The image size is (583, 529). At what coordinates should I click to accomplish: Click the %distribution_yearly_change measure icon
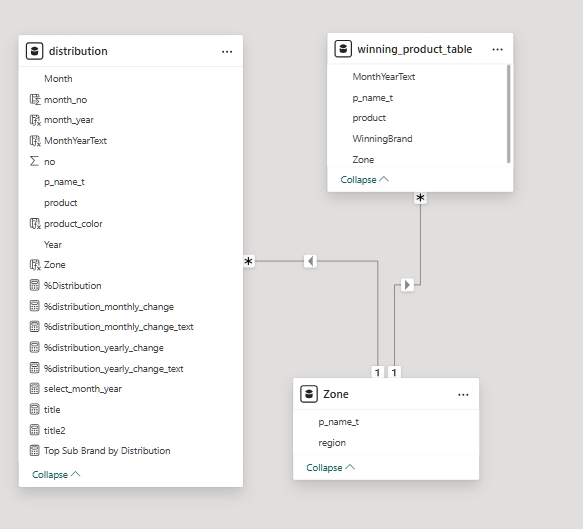point(34,348)
